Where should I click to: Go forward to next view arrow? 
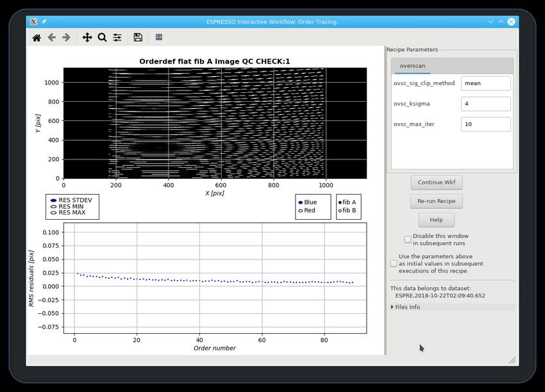(x=67, y=38)
